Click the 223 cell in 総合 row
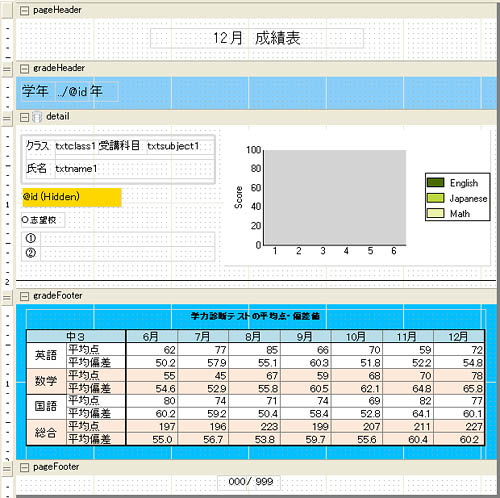 pos(255,426)
